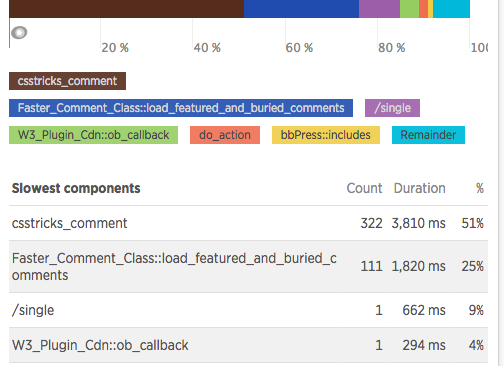This screenshot has height=366, width=504.
Task: Select the Faster_Comment_Class::load_featured_and_buried_comments legend tag
Action: 181,108
